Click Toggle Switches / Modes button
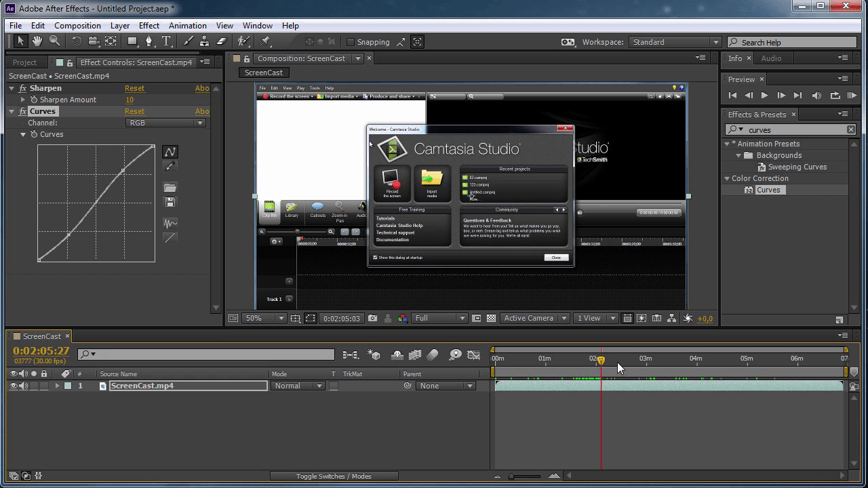Viewport: 868px width, 488px height. tap(334, 476)
